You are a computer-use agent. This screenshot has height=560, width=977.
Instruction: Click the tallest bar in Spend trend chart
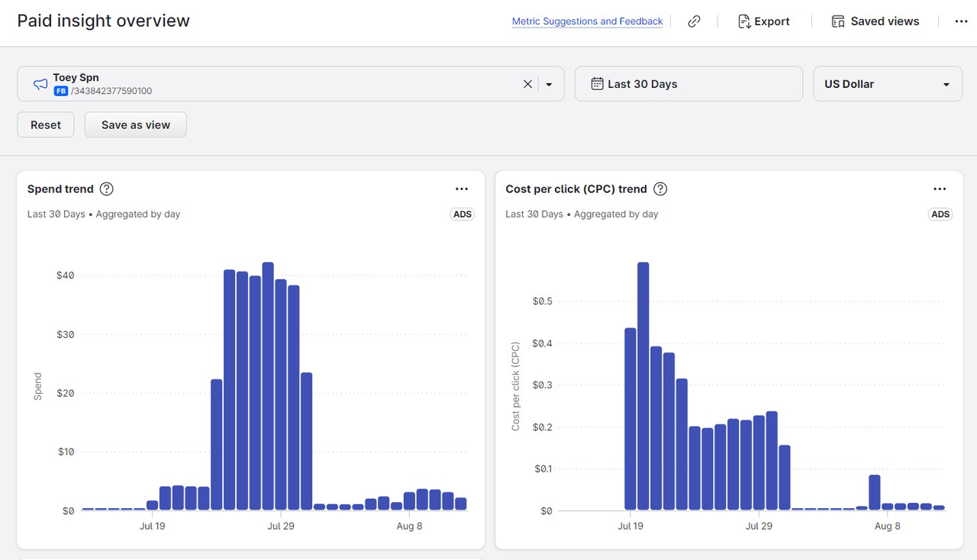click(268, 385)
